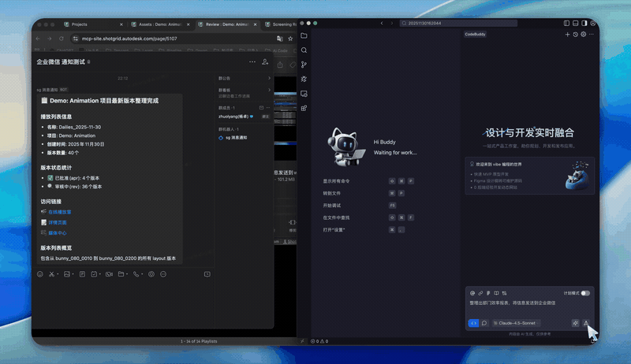Switch to the Screening Room browser tab

pos(280,24)
